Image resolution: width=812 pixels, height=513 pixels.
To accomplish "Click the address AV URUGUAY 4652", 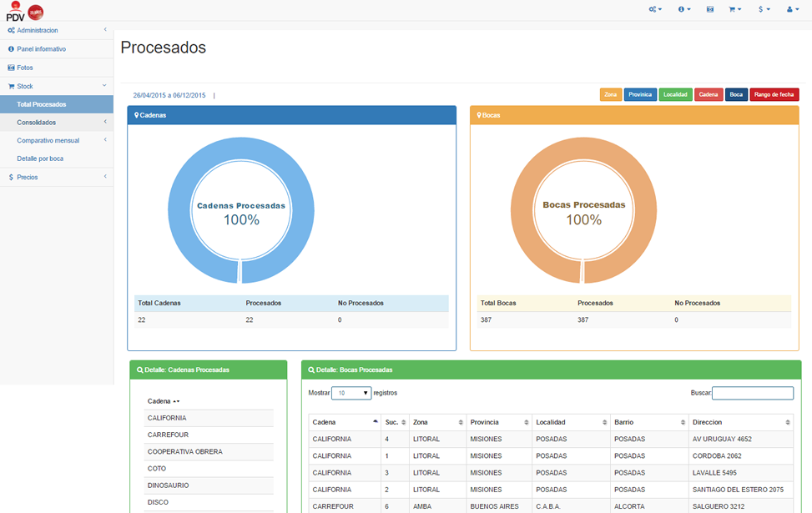I will click(722, 439).
